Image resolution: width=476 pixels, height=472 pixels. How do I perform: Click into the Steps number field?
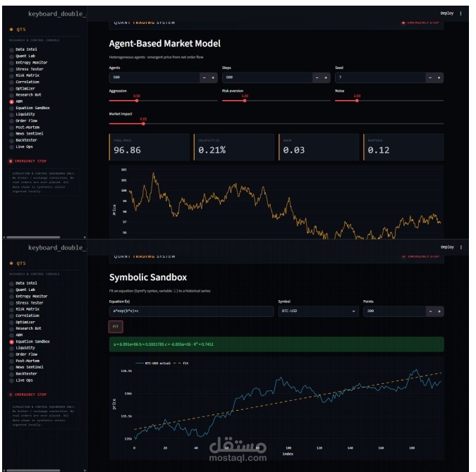[x=267, y=77]
